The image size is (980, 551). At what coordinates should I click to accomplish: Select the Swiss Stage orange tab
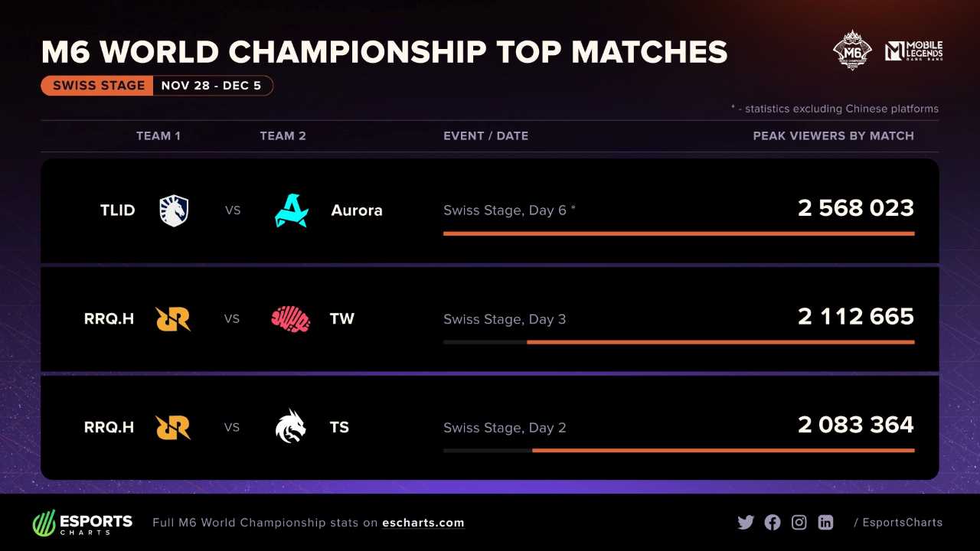[x=98, y=86]
